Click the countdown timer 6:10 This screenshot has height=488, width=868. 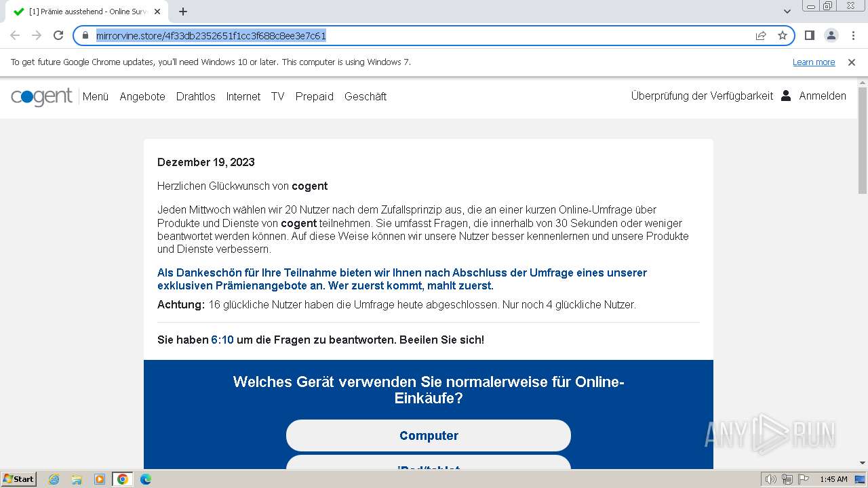[x=222, y=340]
